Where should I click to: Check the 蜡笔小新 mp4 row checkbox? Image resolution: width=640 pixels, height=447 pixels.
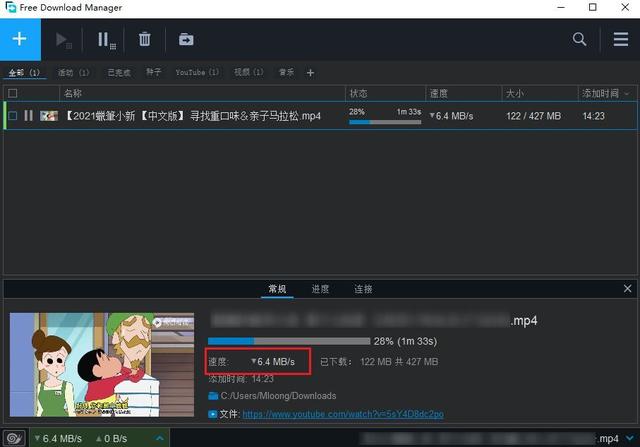13,116
